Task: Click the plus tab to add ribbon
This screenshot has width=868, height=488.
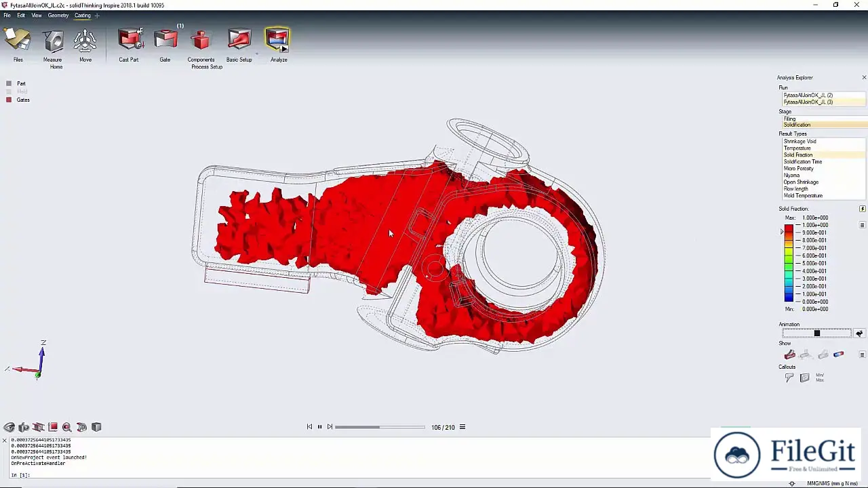Action: click(97, 15)
